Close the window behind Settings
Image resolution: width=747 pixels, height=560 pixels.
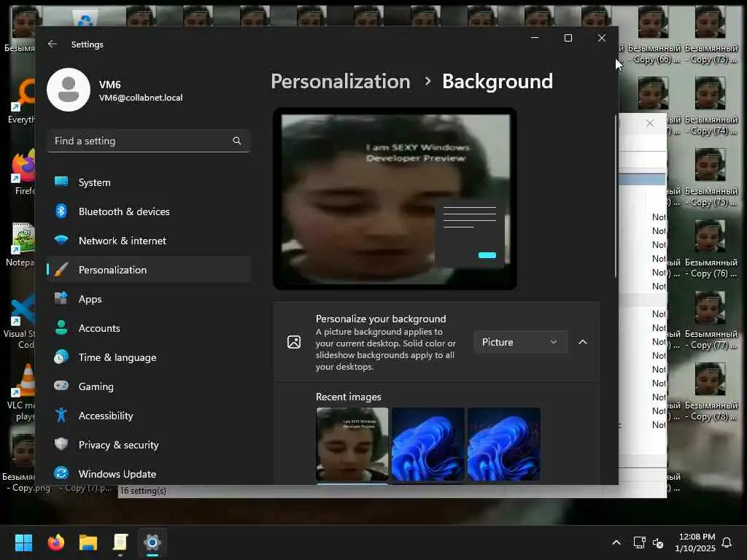tap(650, 123)
